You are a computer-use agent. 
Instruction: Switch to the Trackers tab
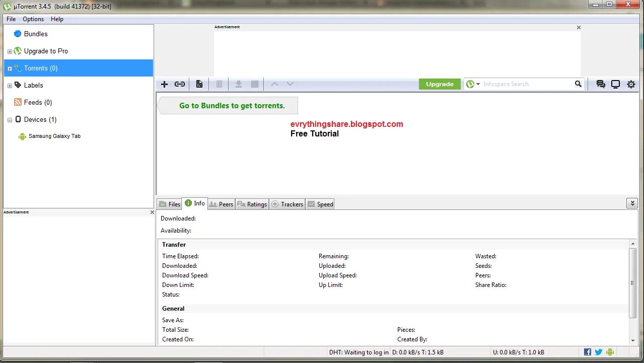(287, 204)
